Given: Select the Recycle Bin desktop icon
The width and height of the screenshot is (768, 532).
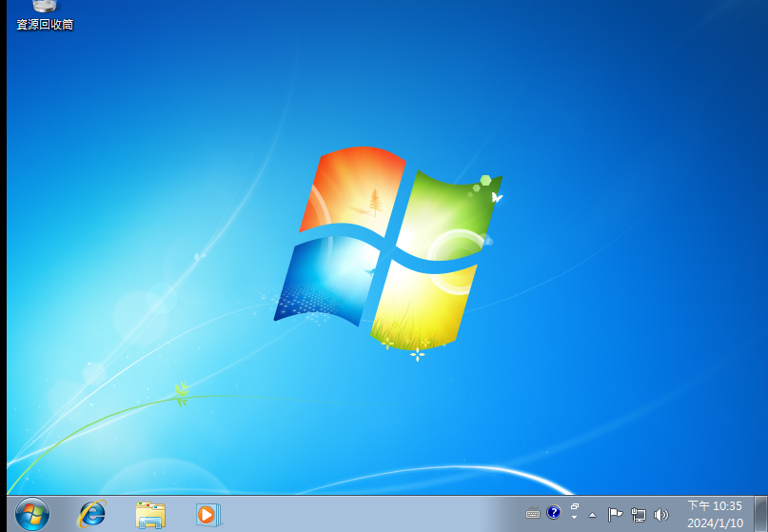Looking at the screenshot, I should (45, 14).
